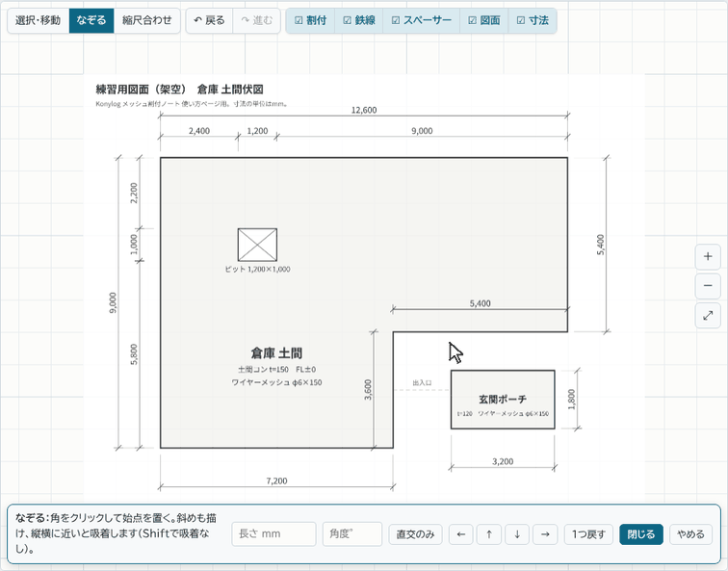Click the 閉じる button

(641, 534)
